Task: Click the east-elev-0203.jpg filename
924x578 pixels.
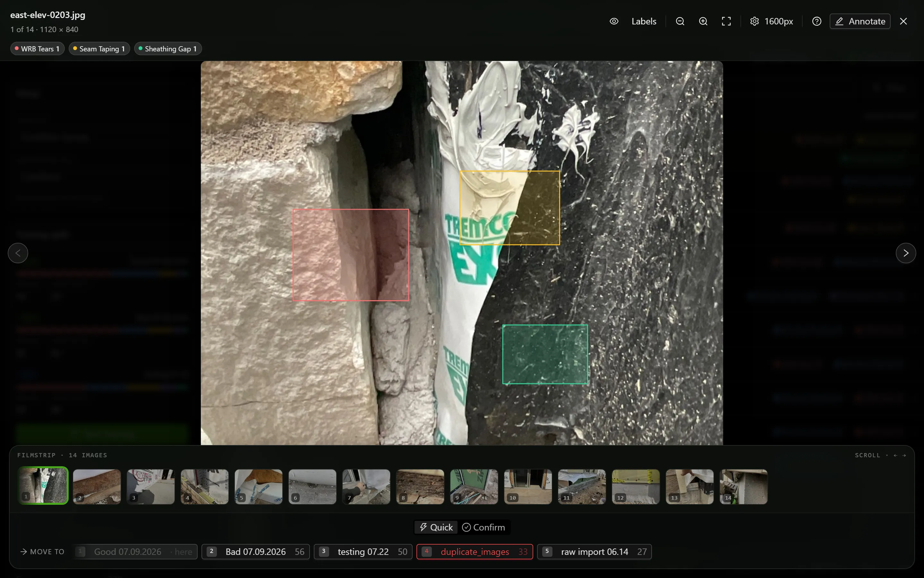Action: [48, 15]
